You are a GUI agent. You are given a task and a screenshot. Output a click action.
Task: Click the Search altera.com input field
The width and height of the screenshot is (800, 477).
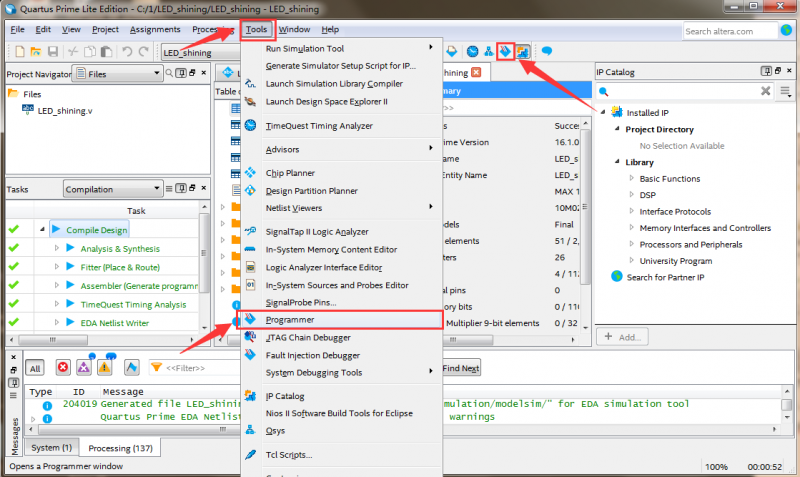(730, 31)
